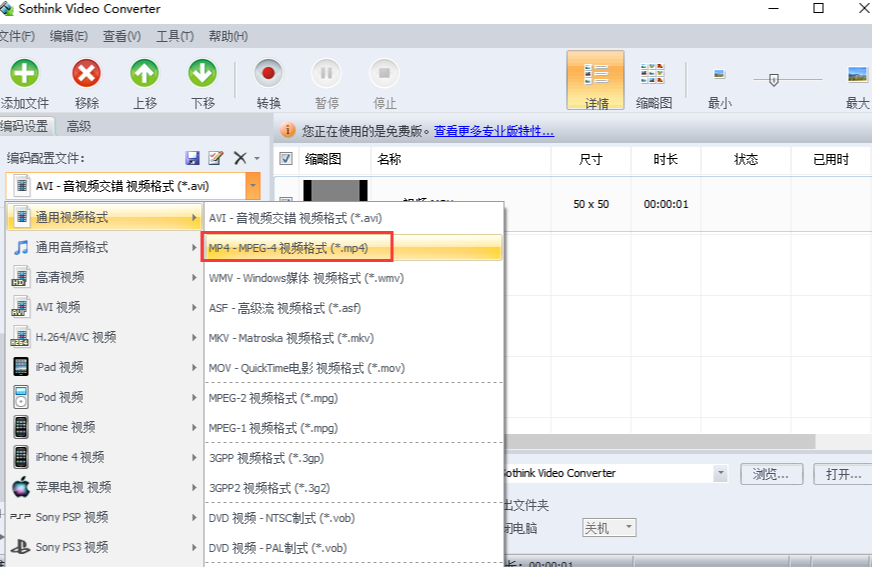Screen dimensions: 872x567
Task: Open the professional version features link
Action: pos(494,131)
